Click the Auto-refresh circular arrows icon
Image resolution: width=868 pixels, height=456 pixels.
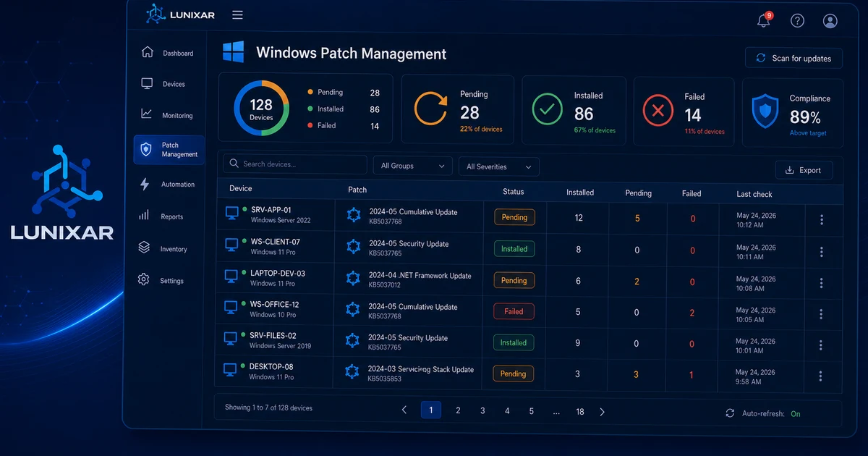[x=730, y=413]
